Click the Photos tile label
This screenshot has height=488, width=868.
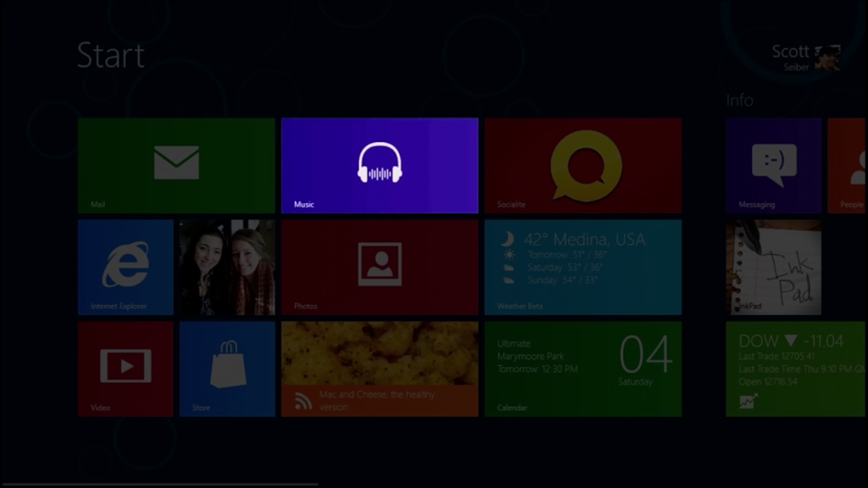[305, 306]
